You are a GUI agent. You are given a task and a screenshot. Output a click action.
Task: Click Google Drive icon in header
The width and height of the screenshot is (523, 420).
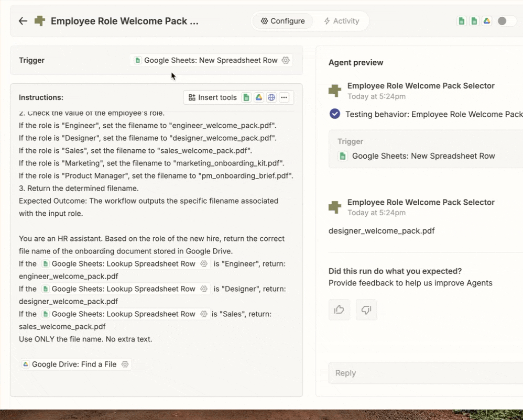(487, 21)
